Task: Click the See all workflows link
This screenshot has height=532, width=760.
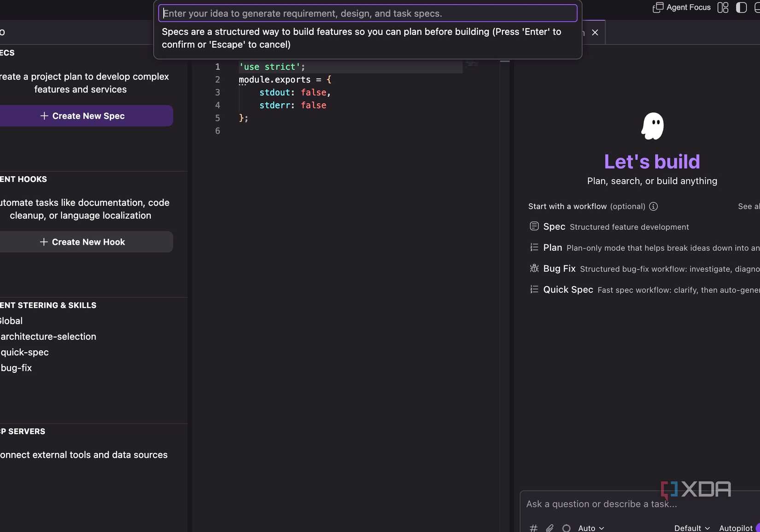Action: tap(748, 206)
